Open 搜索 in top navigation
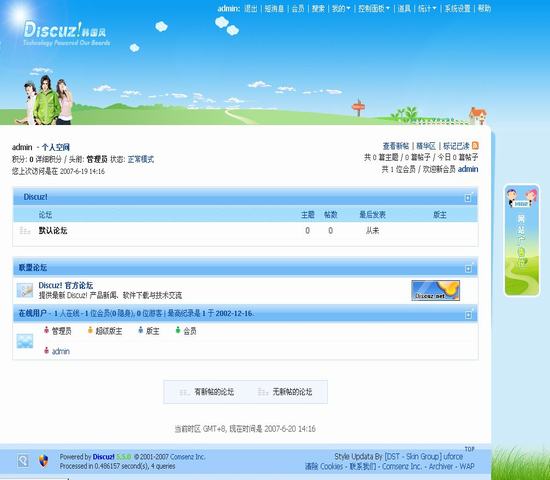This screenshot has height=480, width=550. point(318,8)
